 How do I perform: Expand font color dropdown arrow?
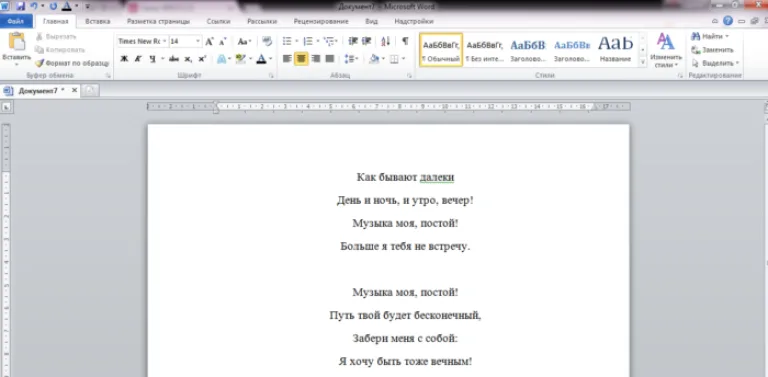[x=271, y=59]
